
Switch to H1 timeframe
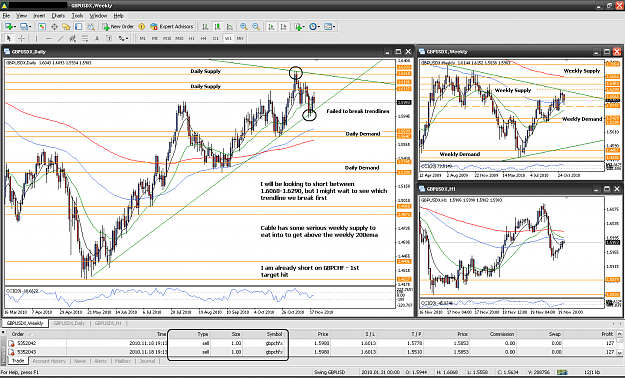191,38
